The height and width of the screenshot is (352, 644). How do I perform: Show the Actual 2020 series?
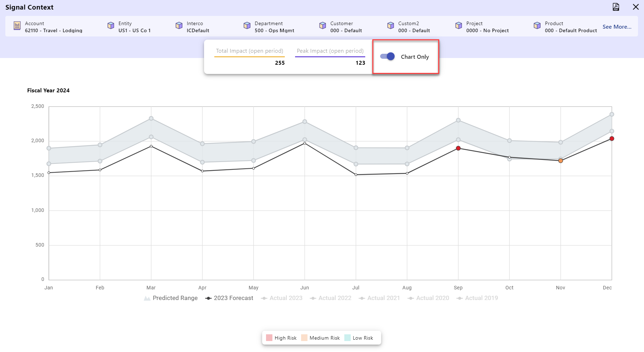click(428, 298)
